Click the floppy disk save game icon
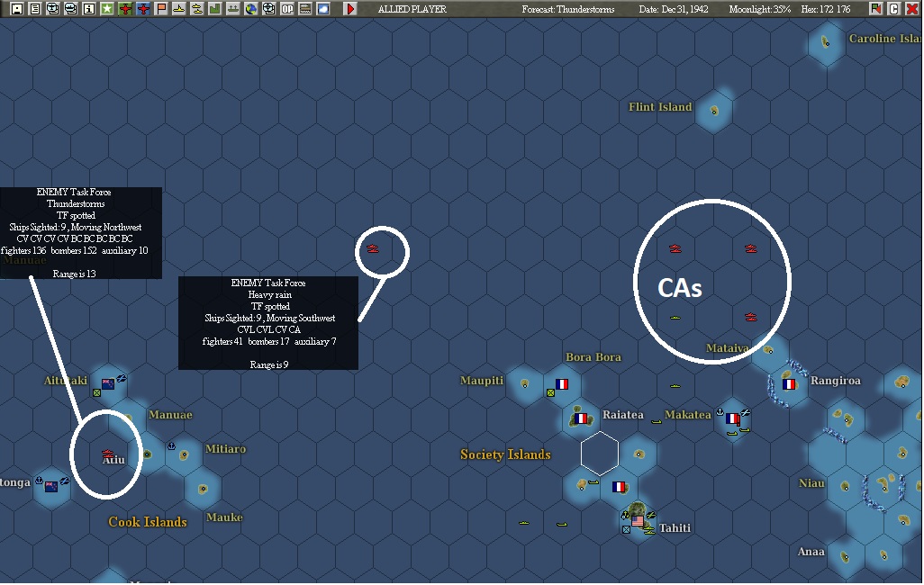The image size is (924, 585). coord(16,9)
